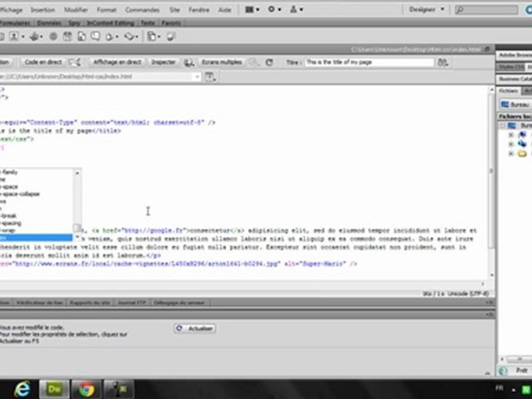532x399 pixels.
Task: Switch to the Données insert tab
Action: click(49, 23)
